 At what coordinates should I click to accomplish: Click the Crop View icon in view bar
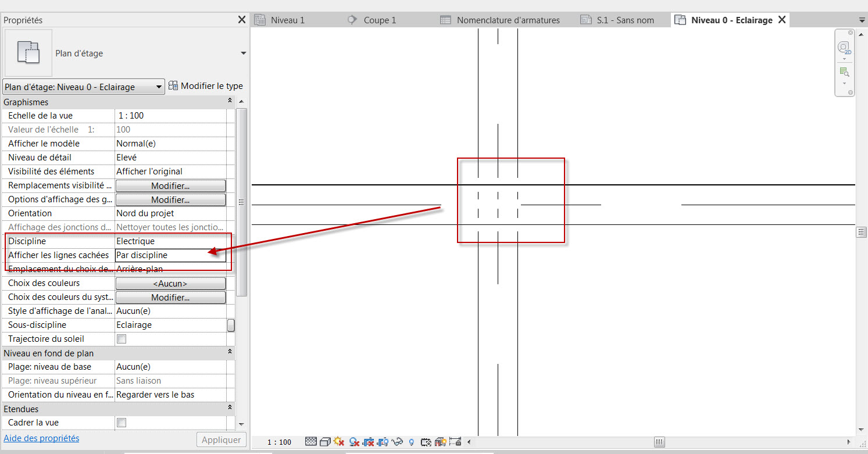click(368, 442)
